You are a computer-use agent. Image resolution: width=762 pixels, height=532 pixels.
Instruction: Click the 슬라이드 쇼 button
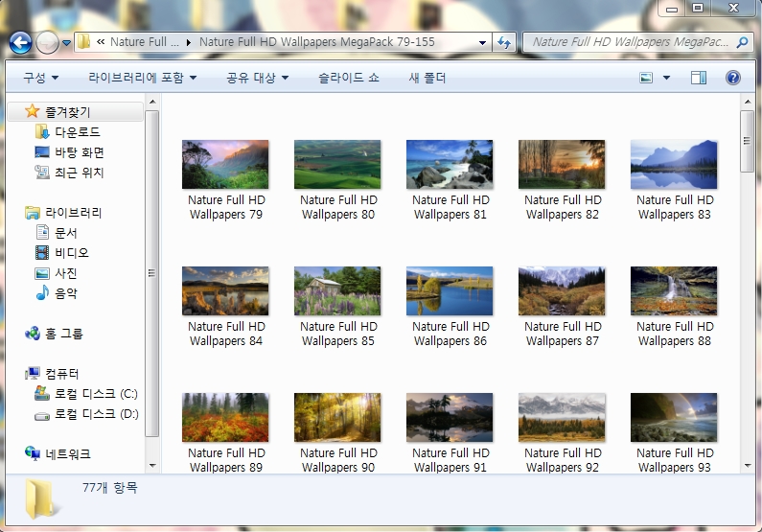(348, 78)
